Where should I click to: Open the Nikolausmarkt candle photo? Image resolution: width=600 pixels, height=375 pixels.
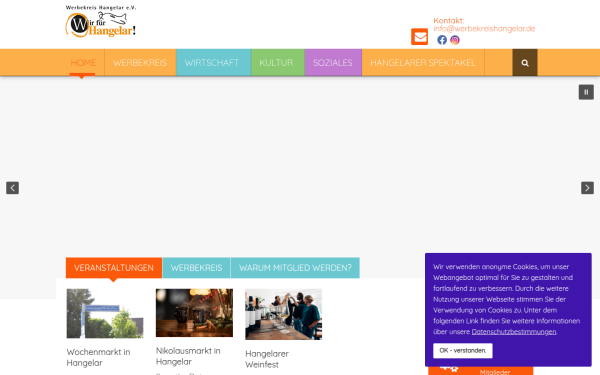[x=194, y=313]
